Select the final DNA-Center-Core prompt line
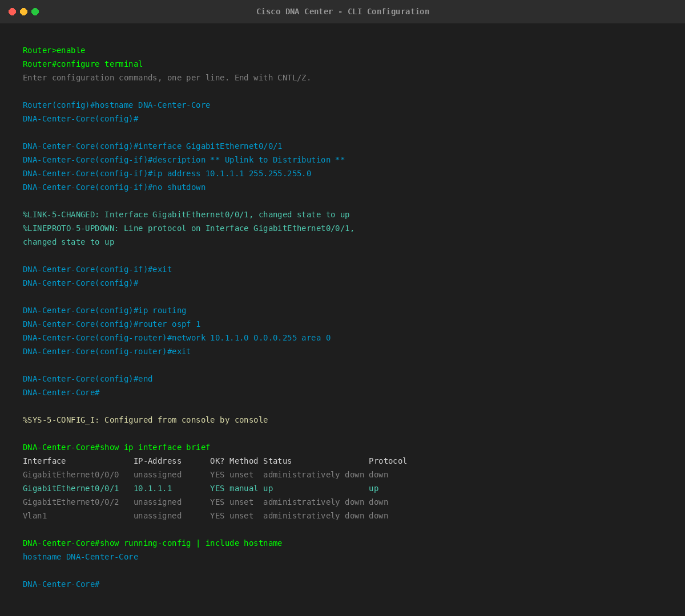The width and height of the screenshot is (685, 616). tap(61, 584)
